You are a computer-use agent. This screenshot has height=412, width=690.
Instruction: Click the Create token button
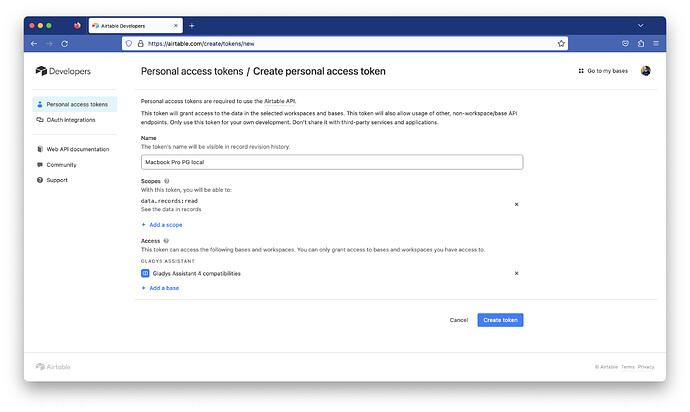(x=500, y=320)
